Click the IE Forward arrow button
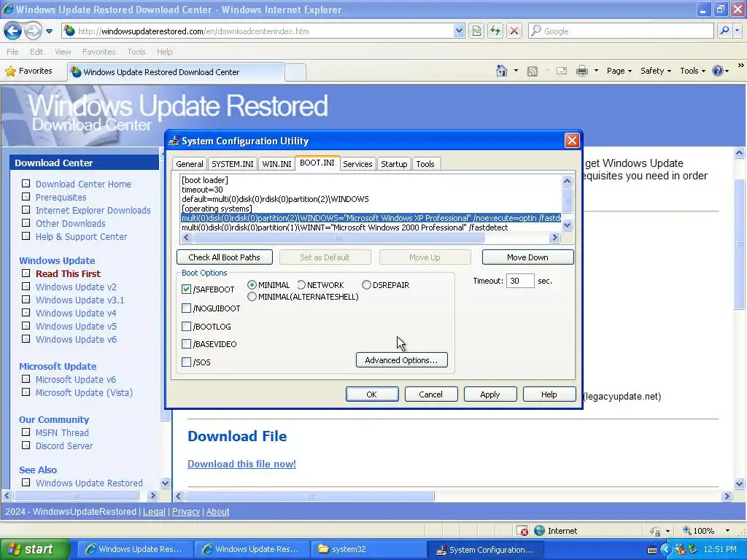Screen dimensions: 747x560 [33, 31]
